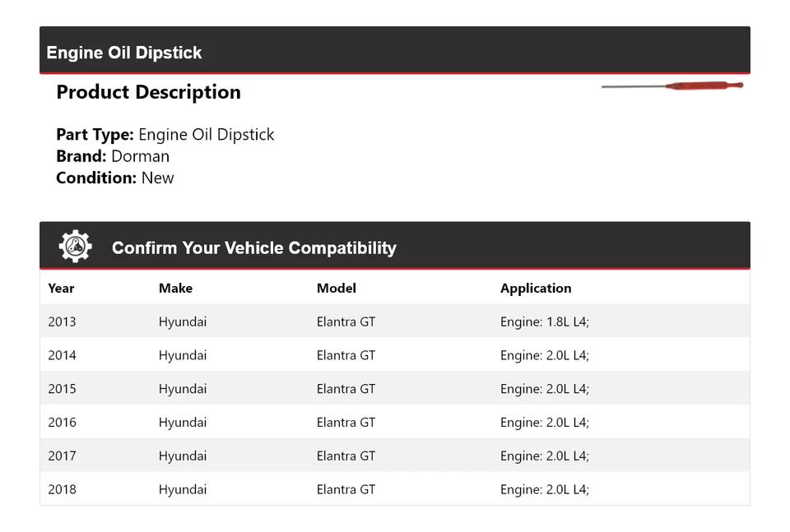Select the Product Description heading
Image resolution: width=790 pixels, height=532 pixels.
click(148, 92)
